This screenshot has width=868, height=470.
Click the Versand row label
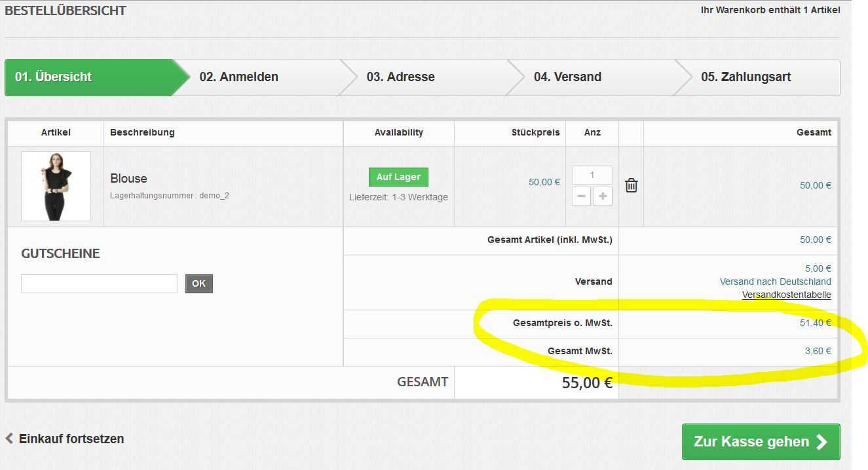(x=594, y=281)
